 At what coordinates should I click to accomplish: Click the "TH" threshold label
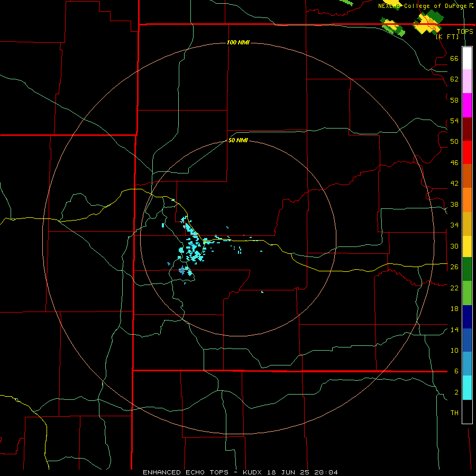454,413
